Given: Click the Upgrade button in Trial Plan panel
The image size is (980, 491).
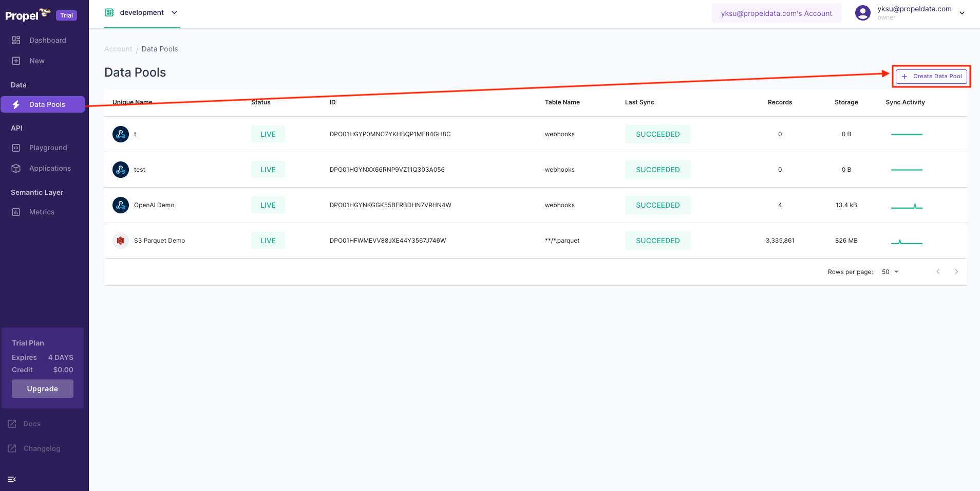Looking at the screenshot, I should 42,389.
